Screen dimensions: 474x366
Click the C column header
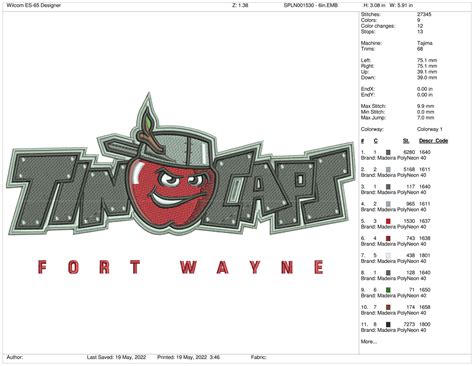tap(376, 141)
